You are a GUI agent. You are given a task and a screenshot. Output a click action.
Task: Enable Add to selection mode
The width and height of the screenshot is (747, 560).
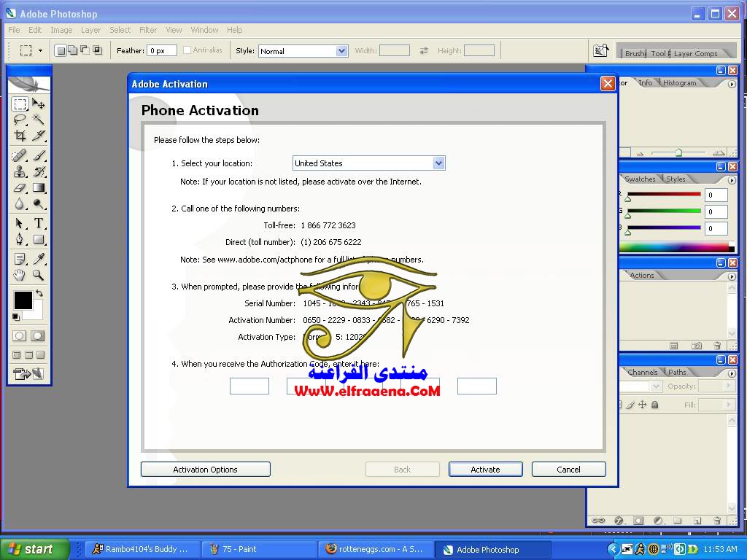73,50
